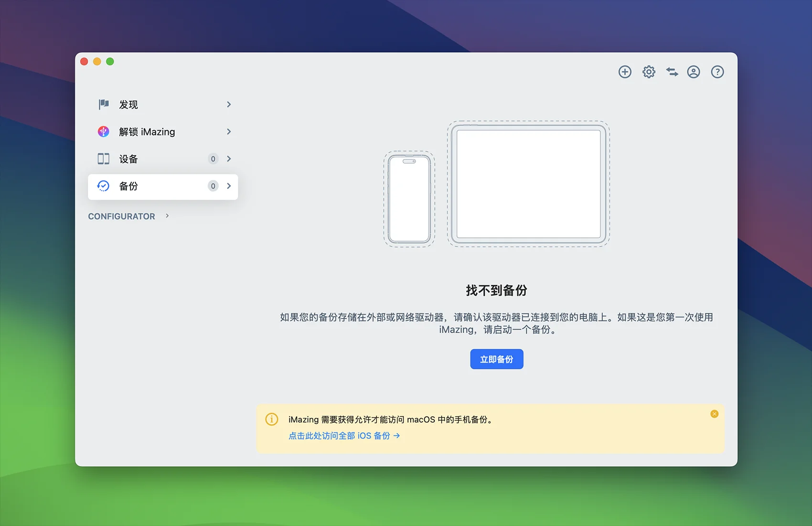The image size is (812, 526).
Task: Click the 0 count badge on 设备
Action: 213,159
